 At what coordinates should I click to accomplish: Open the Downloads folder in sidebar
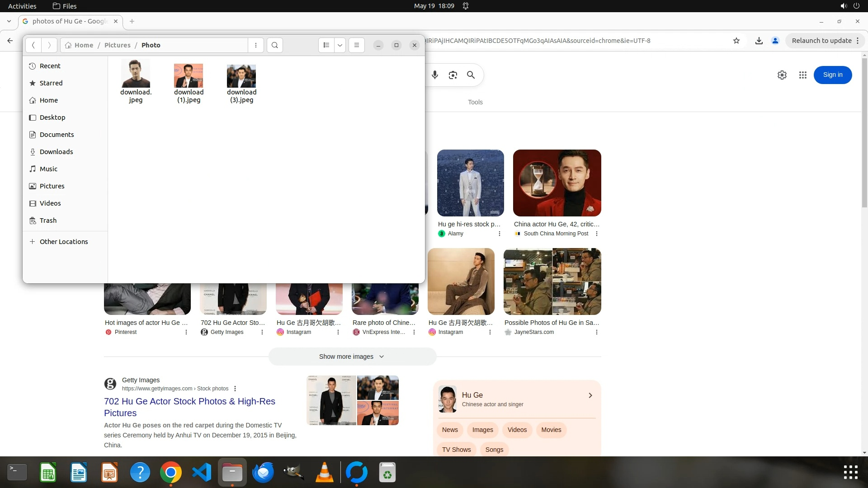[x=56, y=152]
